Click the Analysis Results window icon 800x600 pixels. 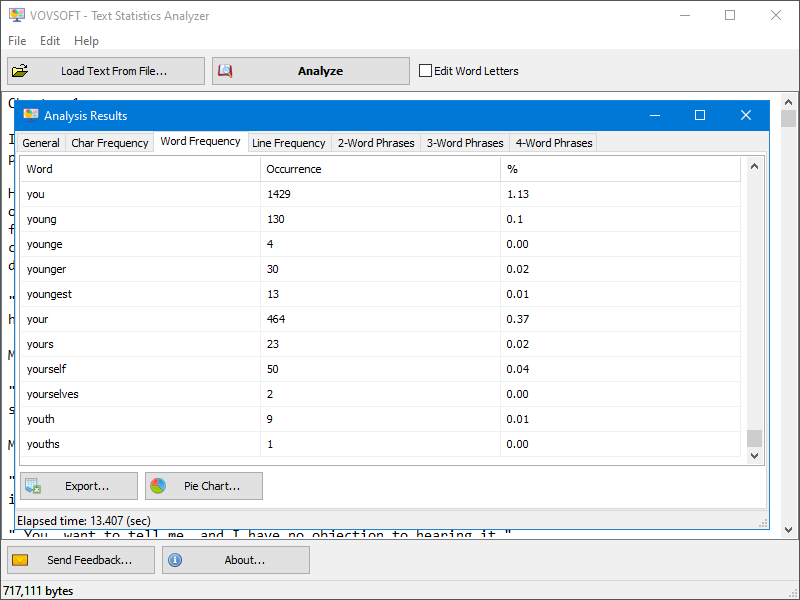coord(31,115)
